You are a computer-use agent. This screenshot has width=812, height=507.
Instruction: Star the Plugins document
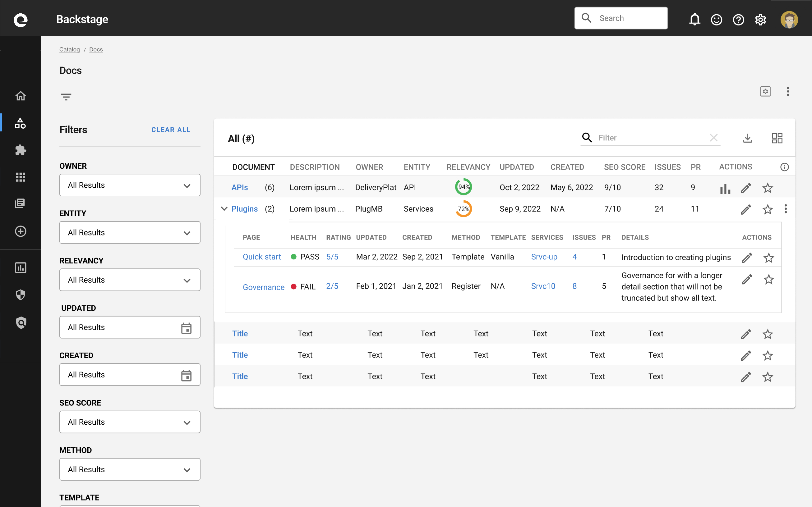coord(768,210)
